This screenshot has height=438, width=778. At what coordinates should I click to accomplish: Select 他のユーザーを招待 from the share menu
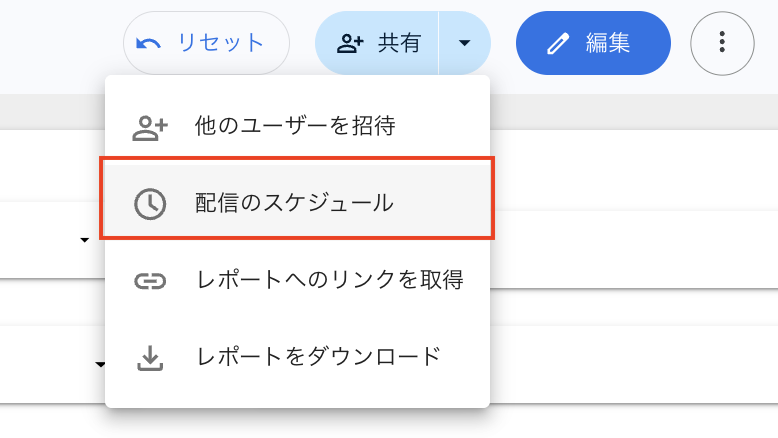click(295, 127)
